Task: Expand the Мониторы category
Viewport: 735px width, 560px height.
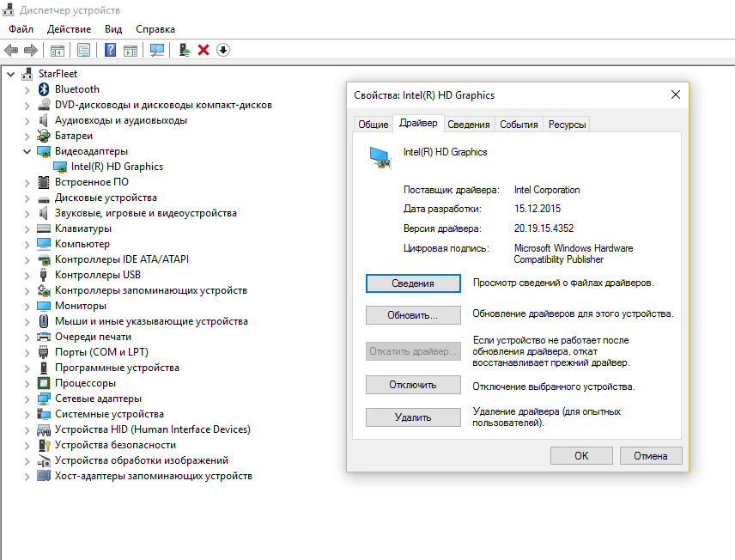Action: pyautogui.click(x=27, y=307)
